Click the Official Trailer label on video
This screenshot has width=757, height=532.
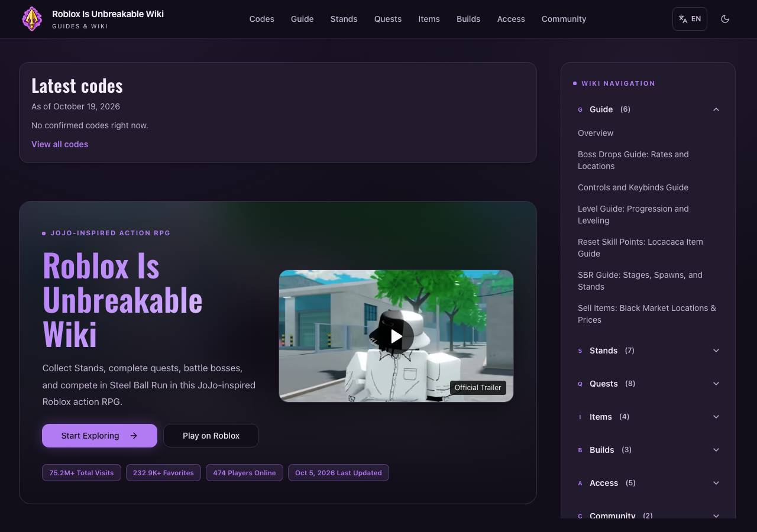478,388
